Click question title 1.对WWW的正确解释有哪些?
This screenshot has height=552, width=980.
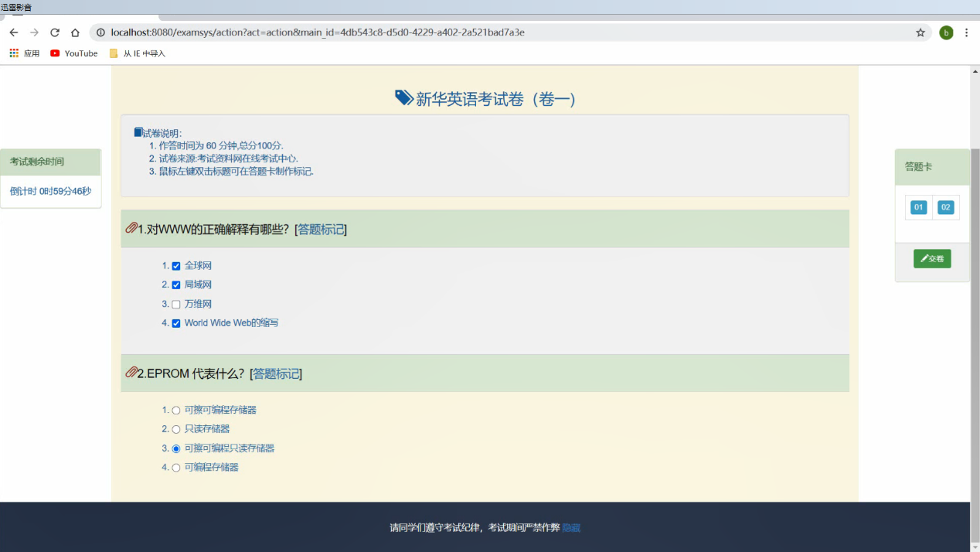213,229
